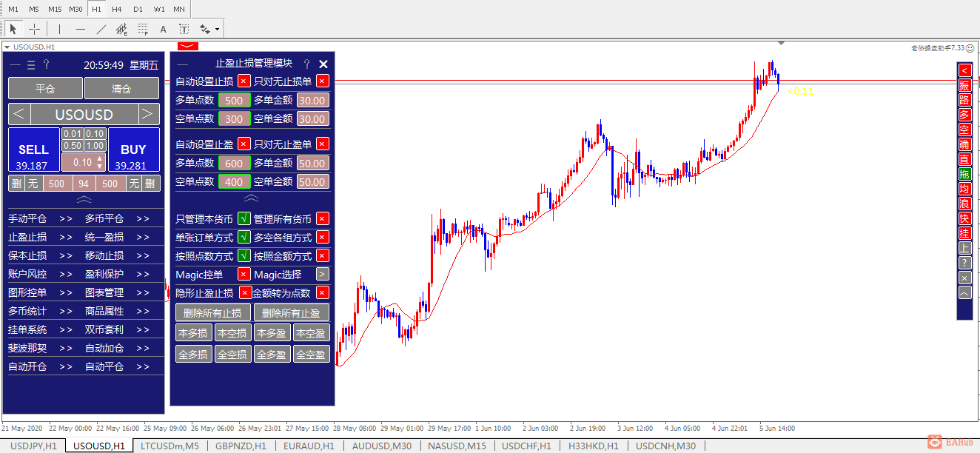
Task: Open the hamburger menu in trading panel
Action: [x=31, y=64]
